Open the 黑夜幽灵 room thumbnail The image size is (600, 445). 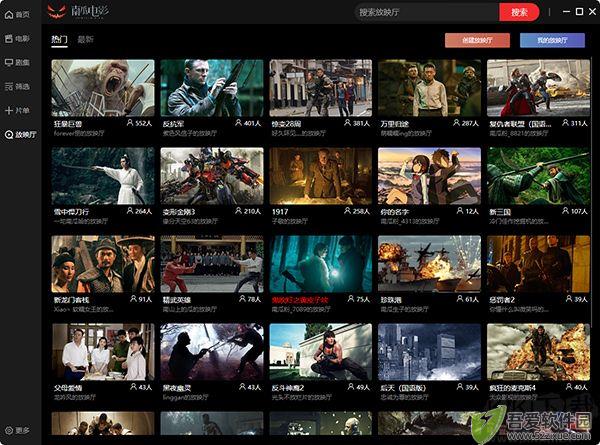point(212,352)
